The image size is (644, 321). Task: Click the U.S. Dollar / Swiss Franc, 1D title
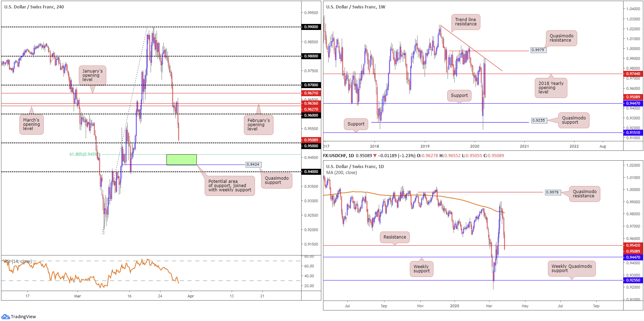[x=355, y=166]
